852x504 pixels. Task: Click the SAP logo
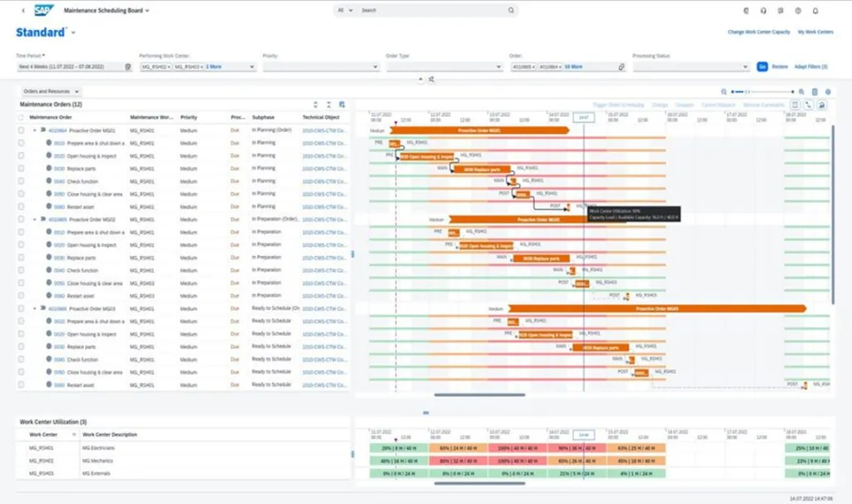coord(43,10)
